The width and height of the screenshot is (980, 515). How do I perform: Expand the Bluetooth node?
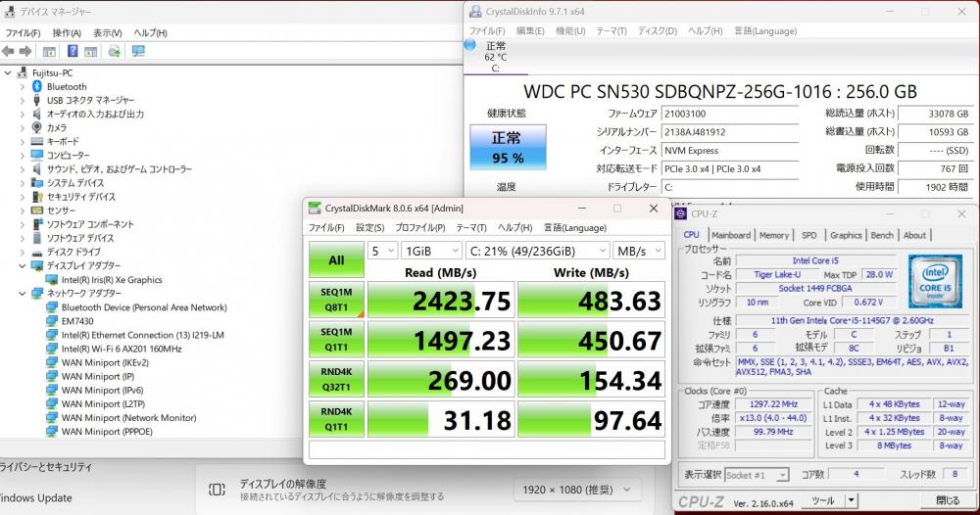click(23, 86)
